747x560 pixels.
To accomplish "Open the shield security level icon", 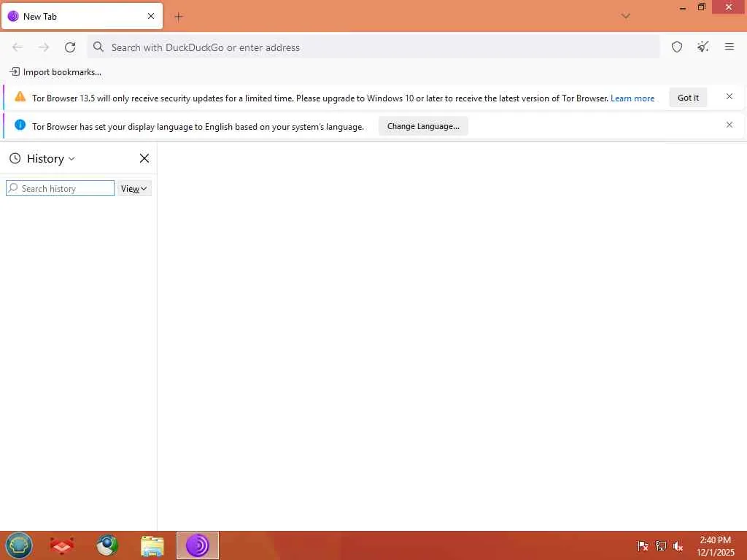I will [x=676, y=47].
